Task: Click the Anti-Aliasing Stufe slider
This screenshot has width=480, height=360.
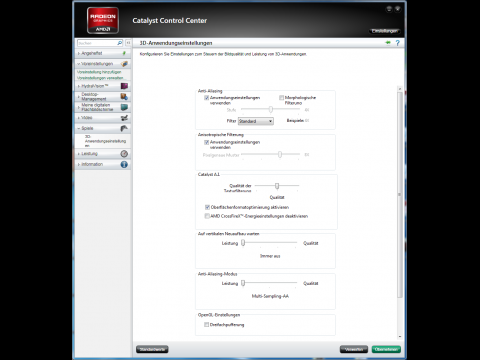Action: pos(270,109)
